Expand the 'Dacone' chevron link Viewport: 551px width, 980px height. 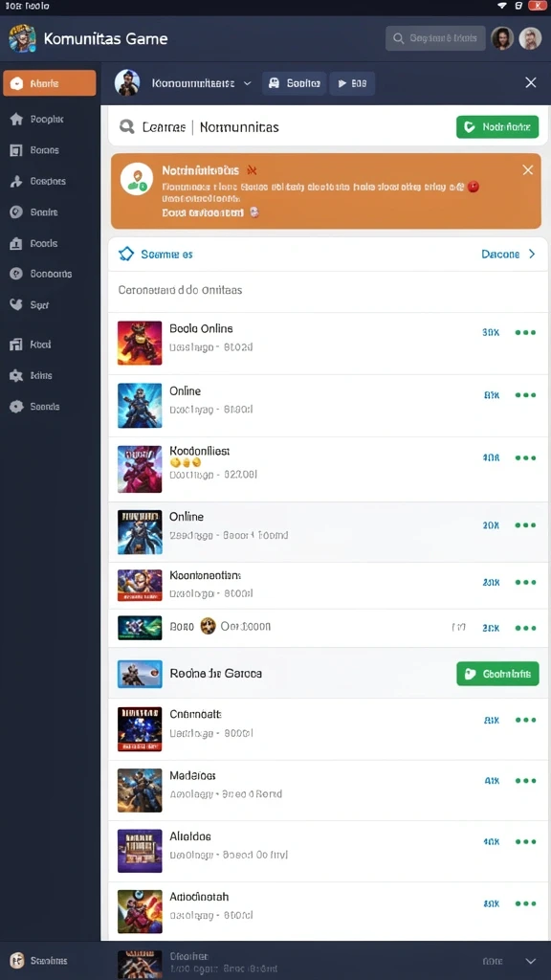pos(532,254)
